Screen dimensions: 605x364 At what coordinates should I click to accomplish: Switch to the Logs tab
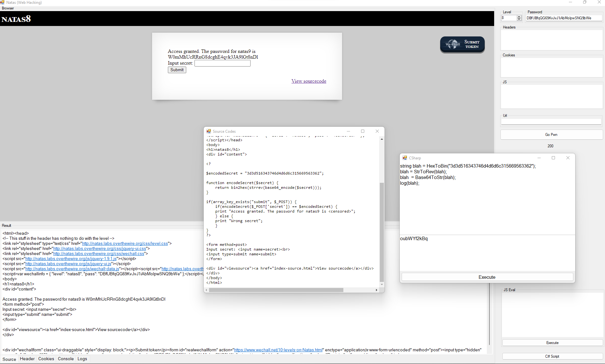coord(82,359)
